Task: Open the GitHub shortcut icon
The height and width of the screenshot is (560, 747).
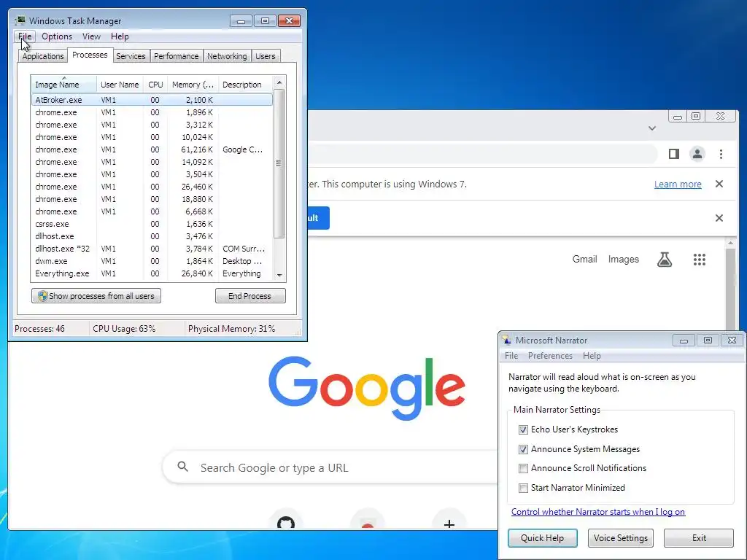Action: (286, 523)
